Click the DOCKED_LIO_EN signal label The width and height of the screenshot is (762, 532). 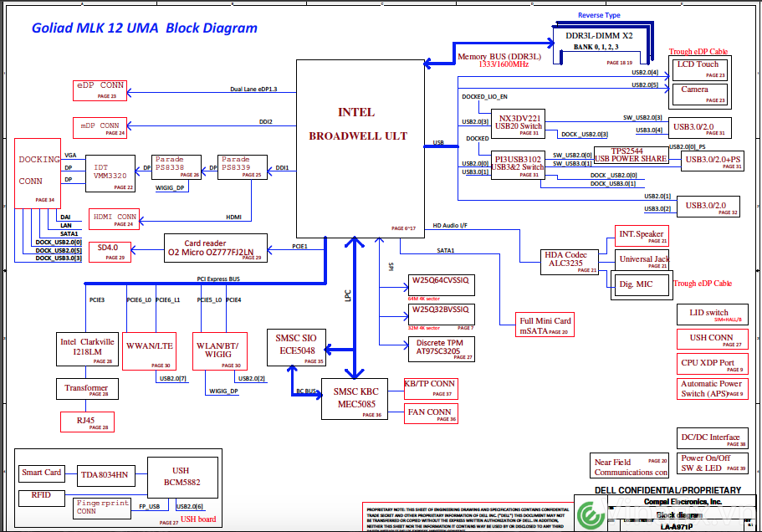pos(484,97)
